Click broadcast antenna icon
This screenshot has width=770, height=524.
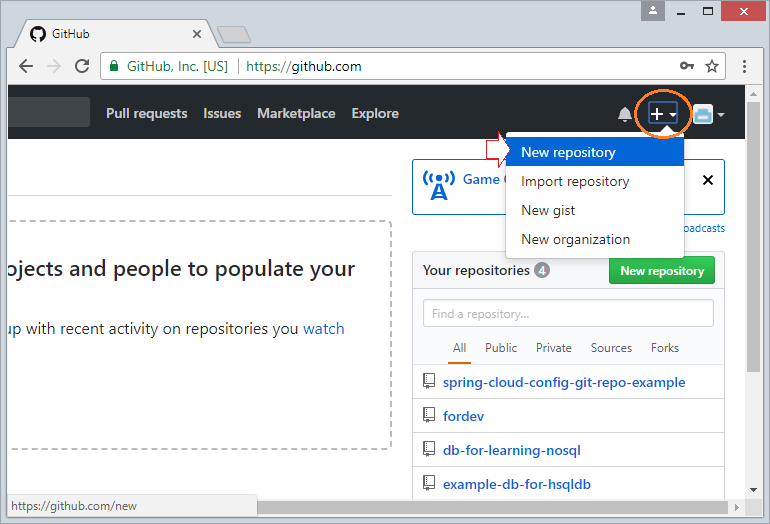tap(439, 185)
